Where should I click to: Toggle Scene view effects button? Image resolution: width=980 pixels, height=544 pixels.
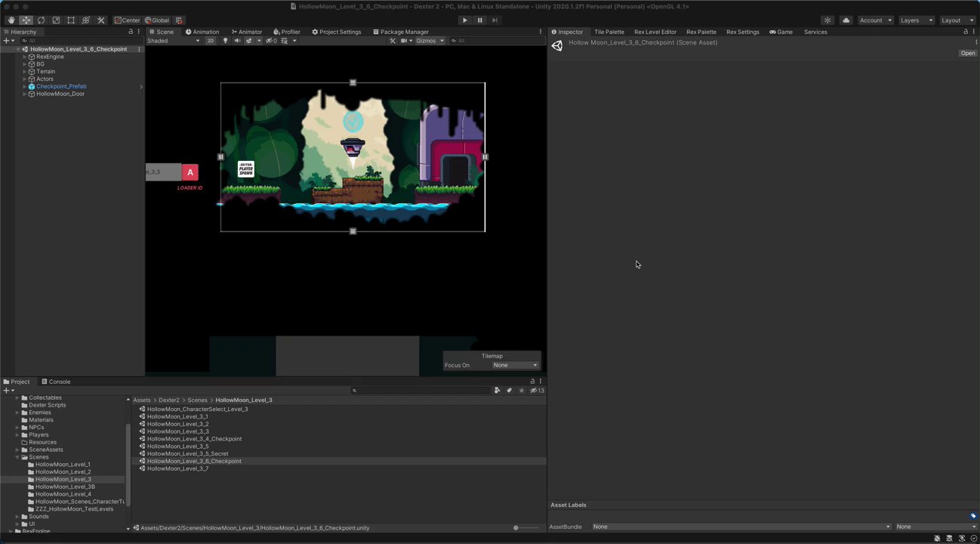point(249,41)
